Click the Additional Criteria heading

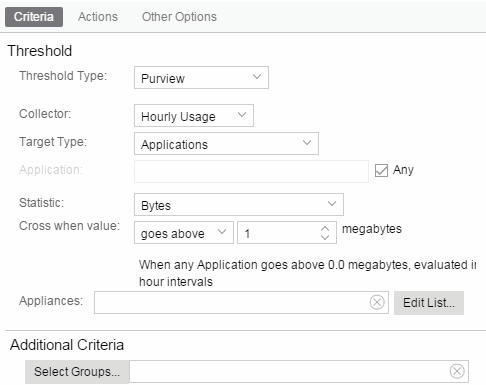(x=67, y=345)
